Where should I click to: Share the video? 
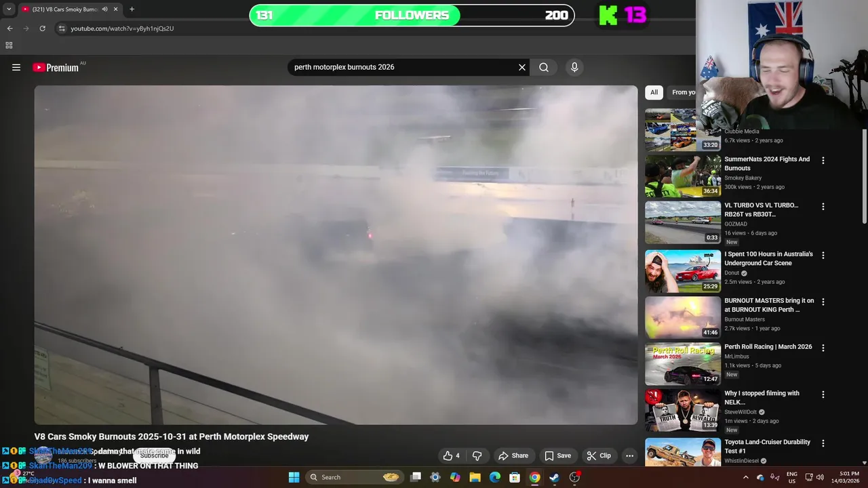[x=513, y=455]
